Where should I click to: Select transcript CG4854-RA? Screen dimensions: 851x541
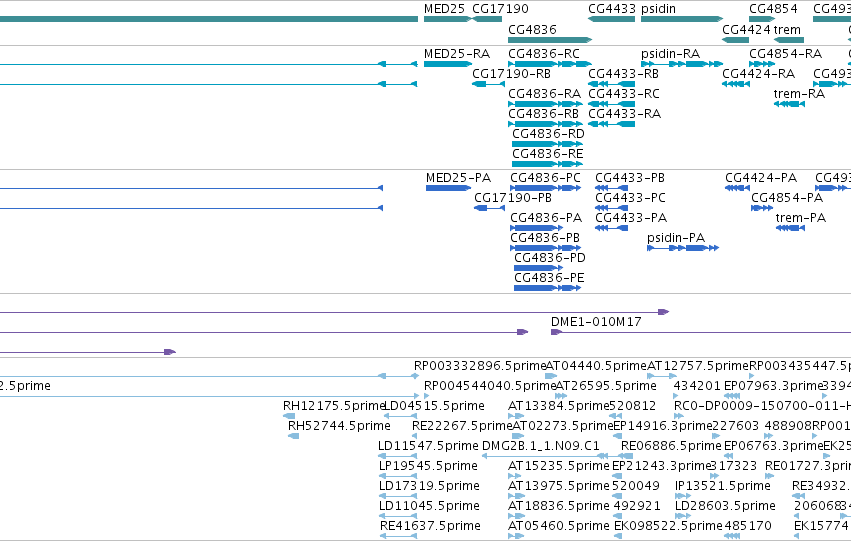coord(762,64)
